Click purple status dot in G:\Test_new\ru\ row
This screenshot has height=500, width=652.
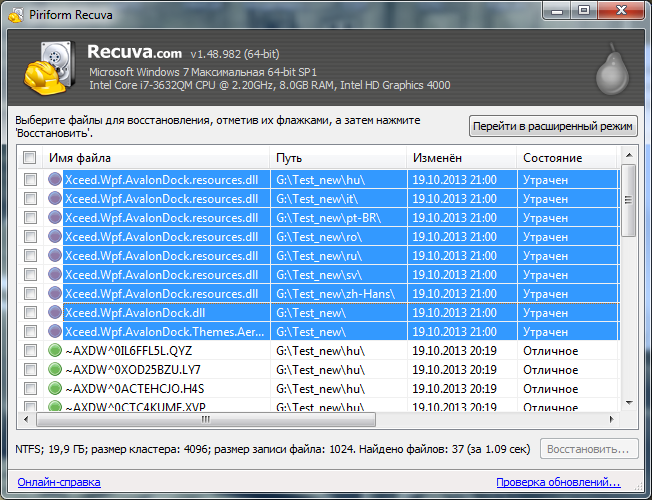[54, 255]
